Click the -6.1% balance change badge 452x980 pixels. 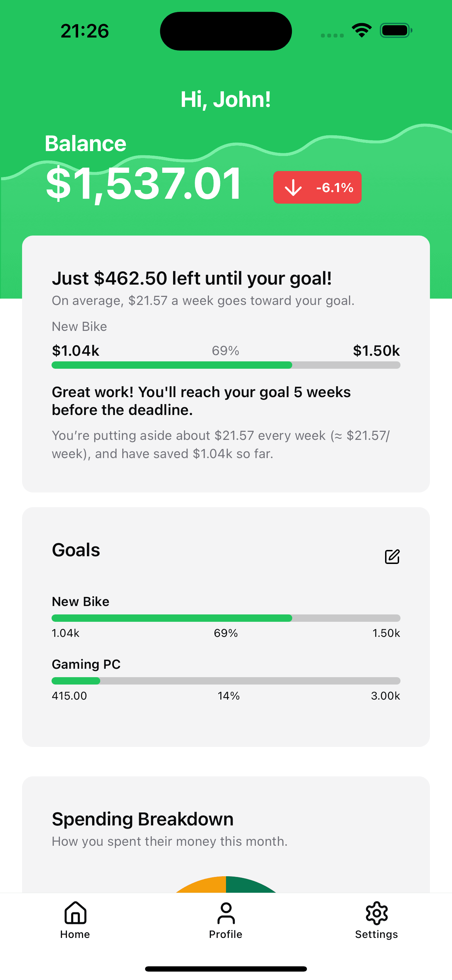coord(317,188)
